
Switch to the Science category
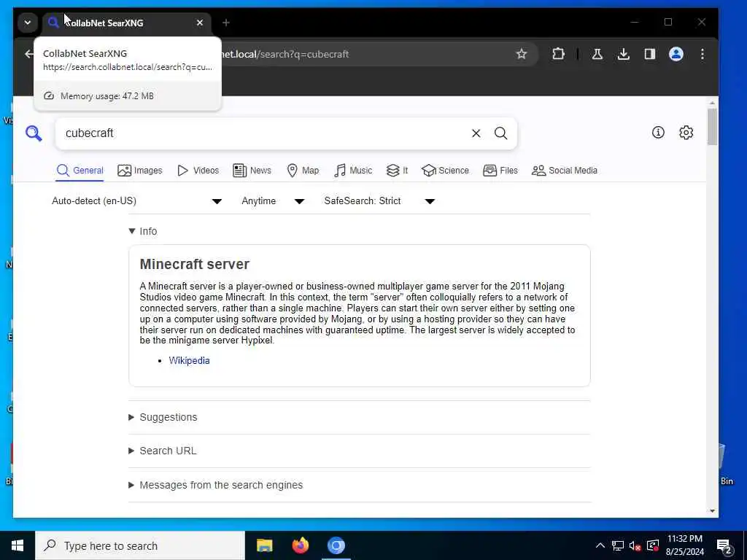(446, 171)
